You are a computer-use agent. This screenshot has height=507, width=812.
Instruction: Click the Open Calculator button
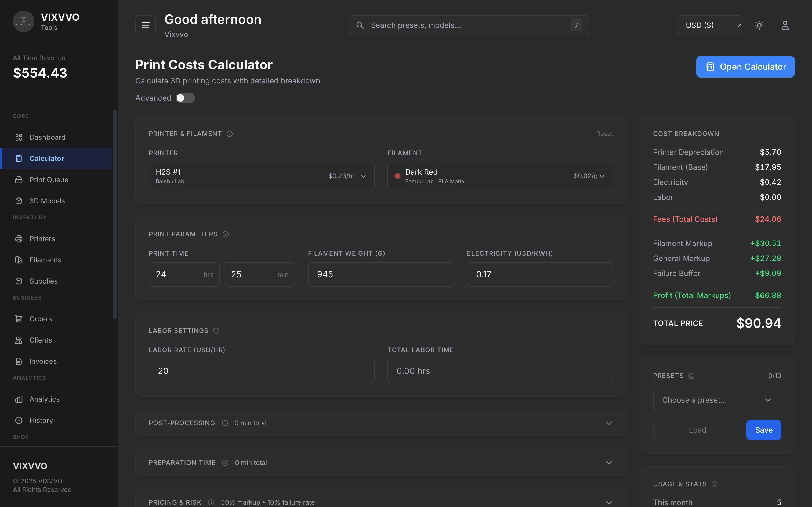click(x=745, y=67)
